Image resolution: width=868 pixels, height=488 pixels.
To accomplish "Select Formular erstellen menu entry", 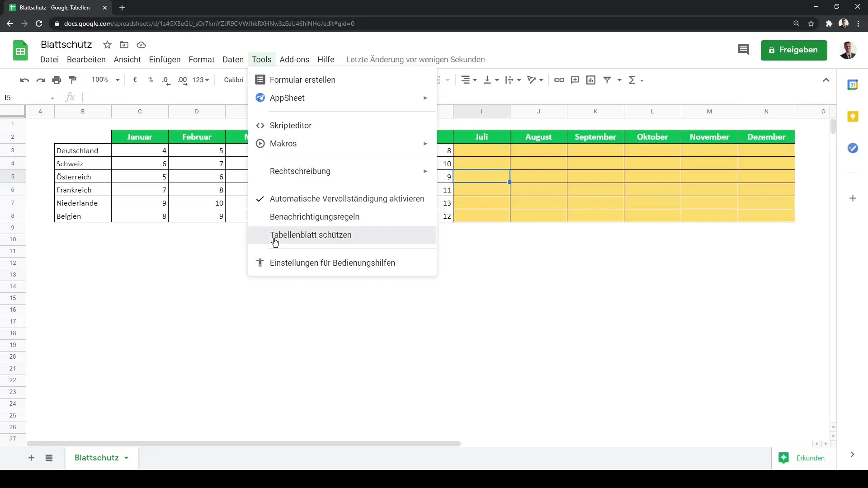I will click(342, 80).
